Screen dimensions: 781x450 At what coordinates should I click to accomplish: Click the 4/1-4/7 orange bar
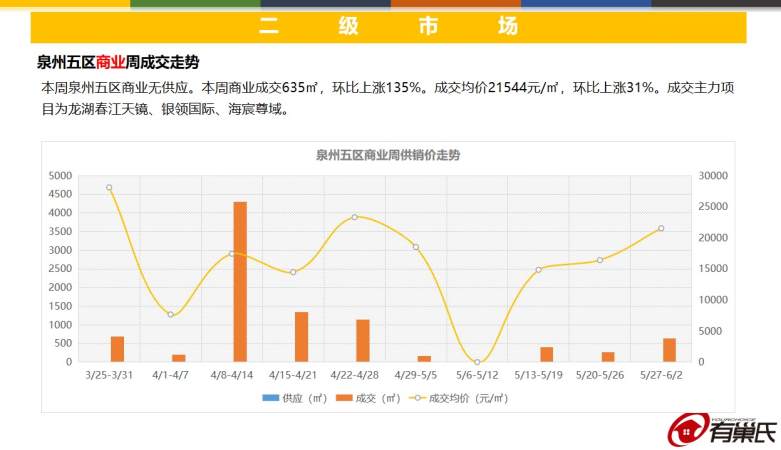click(179, 358)
